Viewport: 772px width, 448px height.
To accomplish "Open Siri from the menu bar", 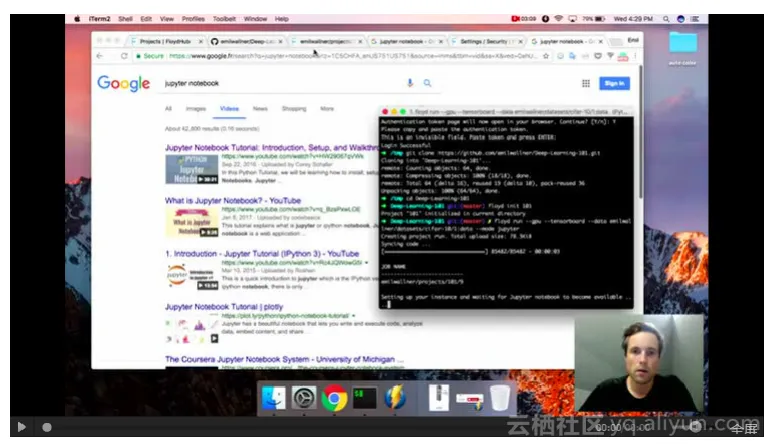I will 680,19.
